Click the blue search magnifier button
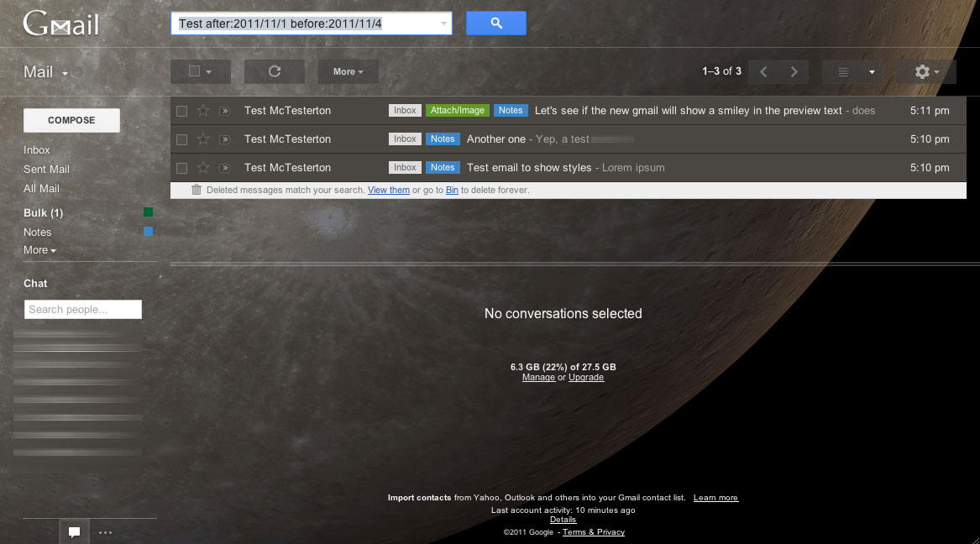The width and height of the screenshot is (980, 544). [496, 24]
